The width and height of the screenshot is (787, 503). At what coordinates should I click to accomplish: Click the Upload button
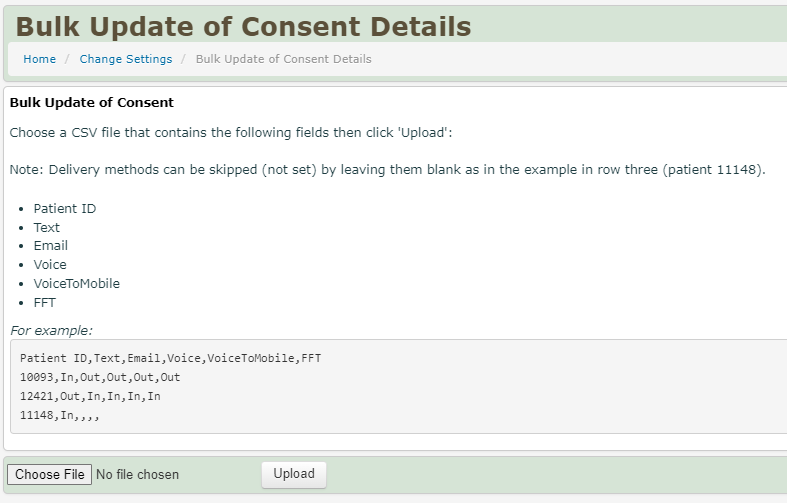294,474
